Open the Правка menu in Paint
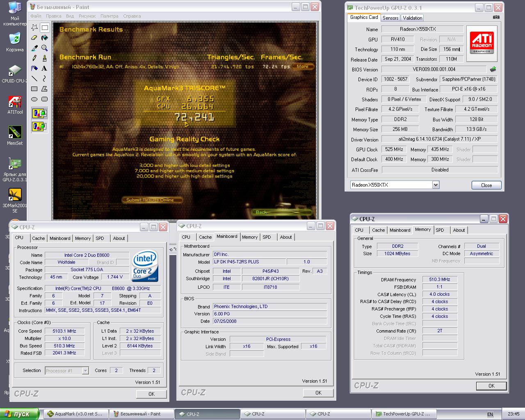The width and height of the screenshot is (525, 420). point(54,16)
